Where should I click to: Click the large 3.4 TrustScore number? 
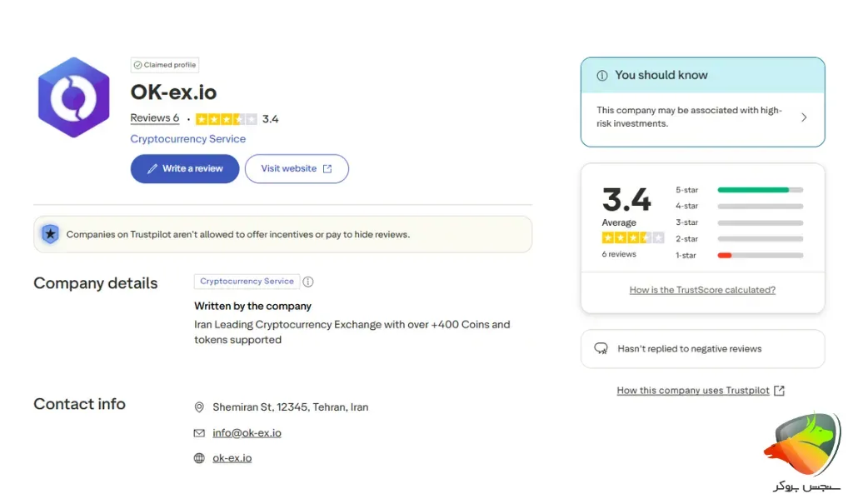[626, 199]
